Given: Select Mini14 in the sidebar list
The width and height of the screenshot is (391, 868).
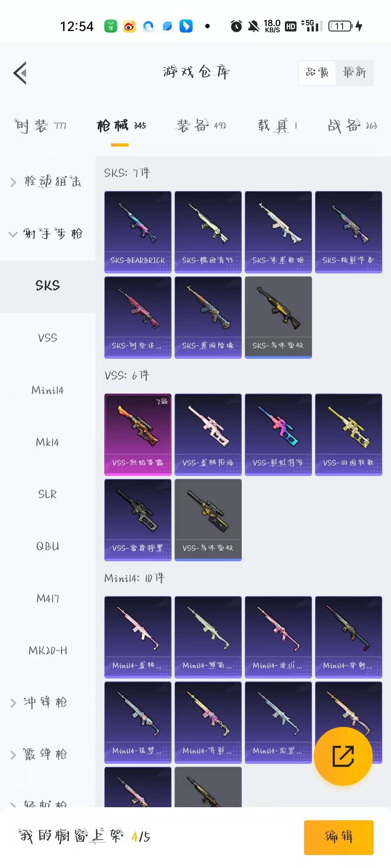Looking at the screenshot, I should 47,390.
